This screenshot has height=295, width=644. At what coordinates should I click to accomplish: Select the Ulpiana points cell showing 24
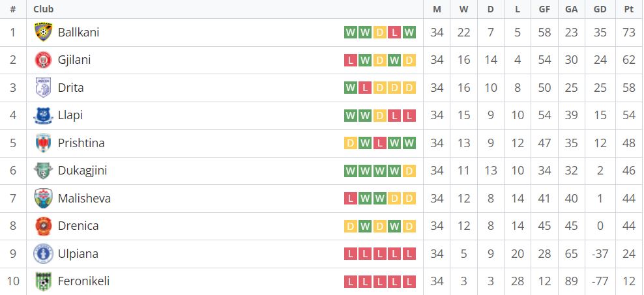click(x=629, y=254)
